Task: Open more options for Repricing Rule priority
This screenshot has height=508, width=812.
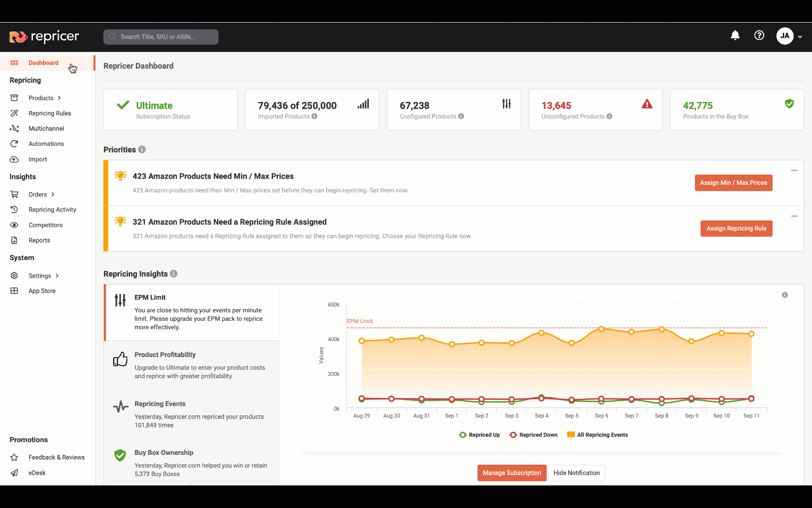Action: 794,216
